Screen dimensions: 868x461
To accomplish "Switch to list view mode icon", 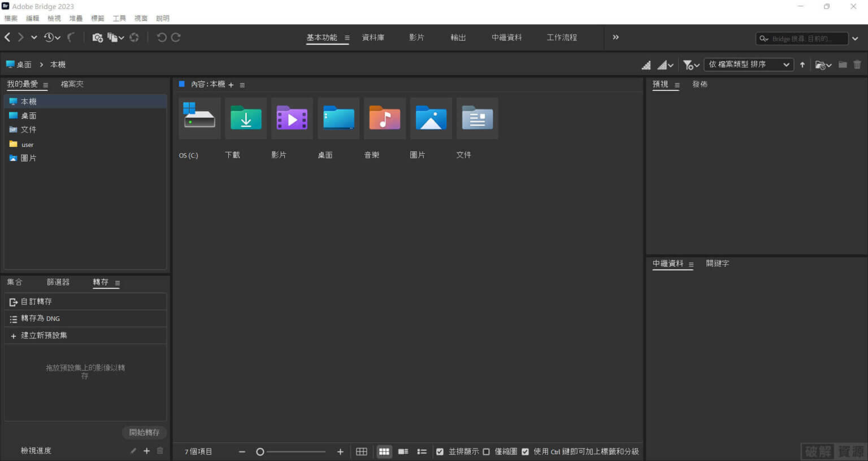I will [x=422, y=451].
